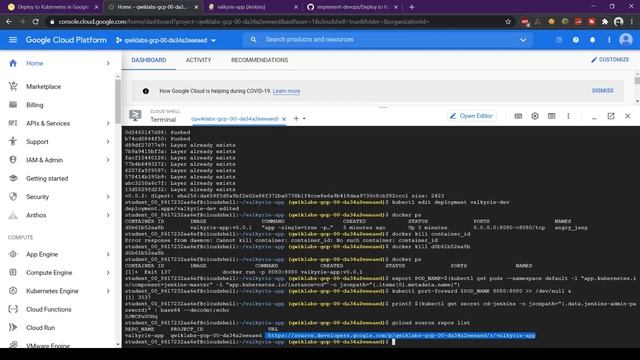Open the Chrome extensions puzzle icon
The width and height of the screenshot is (640, 360).
pos(605,22)
